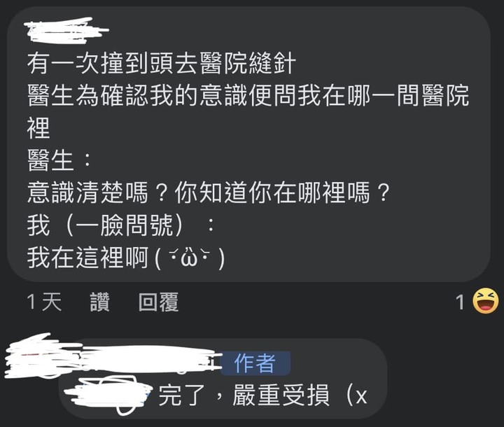The height and width of the screenshot is (427, 504).
Task: Select the trailing (x in reply
Action: tap(356, 396)
